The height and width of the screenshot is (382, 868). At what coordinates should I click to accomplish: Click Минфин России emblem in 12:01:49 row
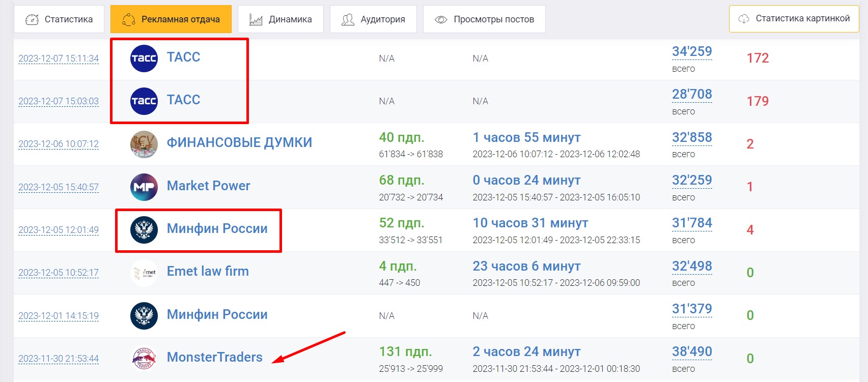pos(144,230)
